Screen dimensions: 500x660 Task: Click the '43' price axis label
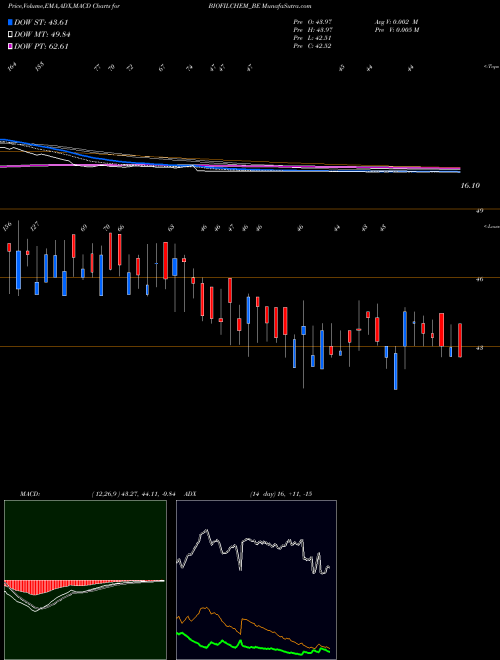tap(479, 348)
